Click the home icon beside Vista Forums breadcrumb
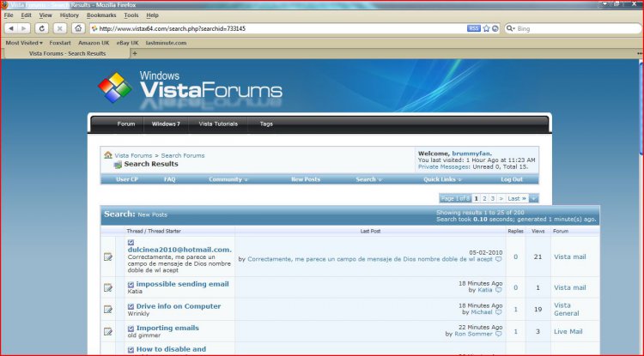 pos(108,155)
